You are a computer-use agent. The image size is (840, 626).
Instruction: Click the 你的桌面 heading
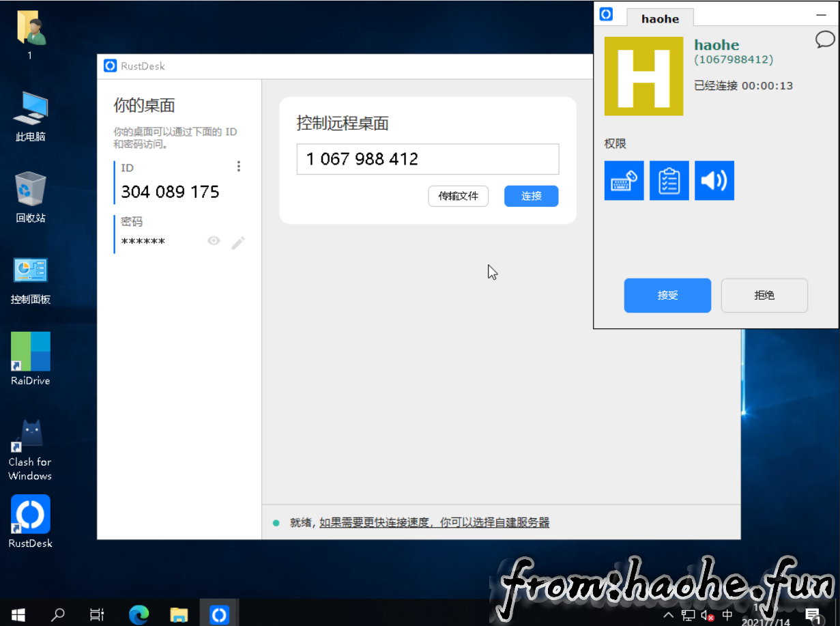(x=145, y=105)
